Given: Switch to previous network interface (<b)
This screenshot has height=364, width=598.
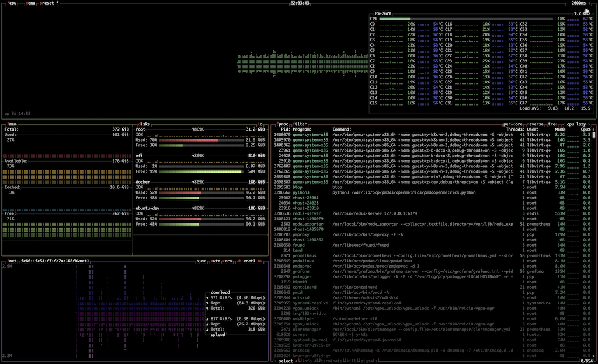Looking at the screenshot, I should pyautogui.click(x=239, y=261).
